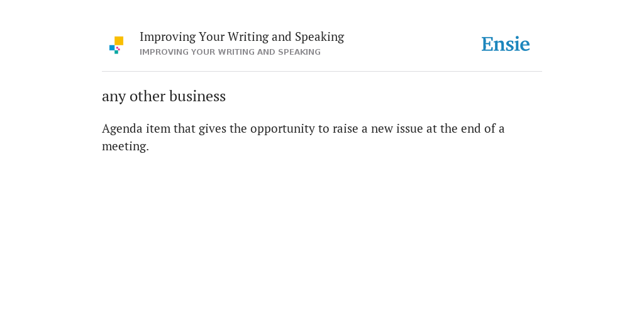Click the yellow square in the logo
This screenshot has height=322, width=644.
119,41
